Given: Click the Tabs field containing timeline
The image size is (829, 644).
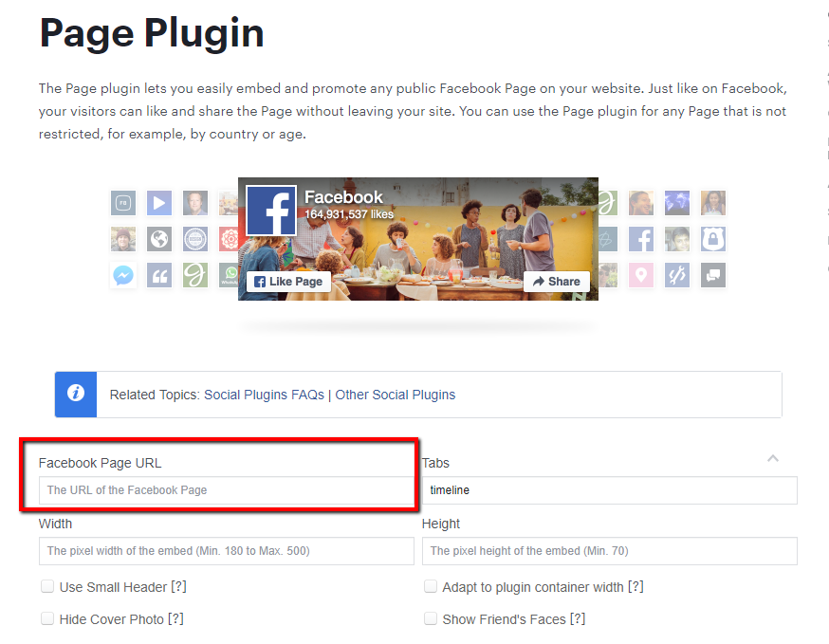Looking at the screenshot, I should [609, 490].
